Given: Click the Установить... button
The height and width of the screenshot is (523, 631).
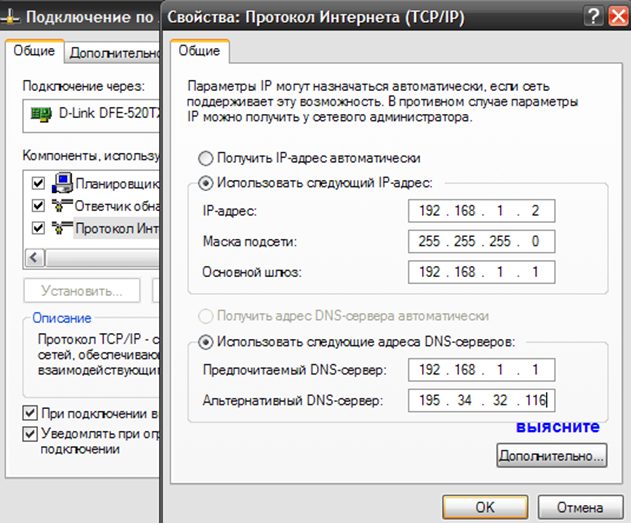Looking at the screenshot, I should pyautogui.click(x=82, y=290).
